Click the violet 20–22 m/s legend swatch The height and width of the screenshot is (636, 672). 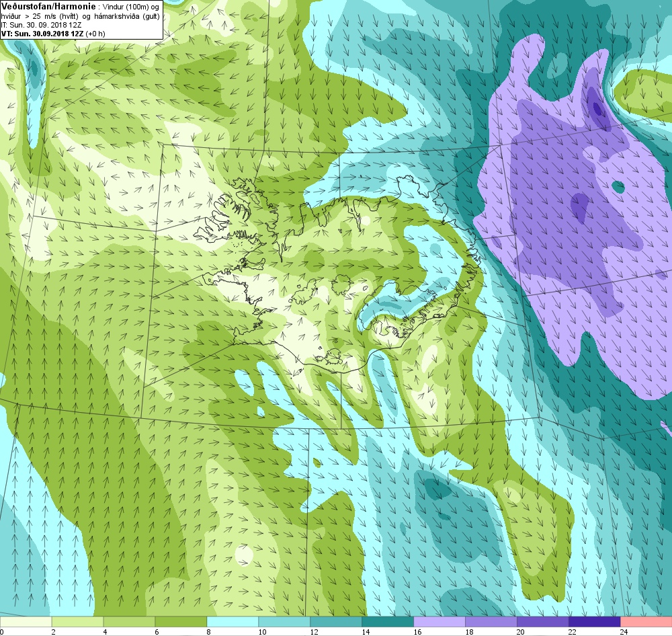(x=542, y=622)
